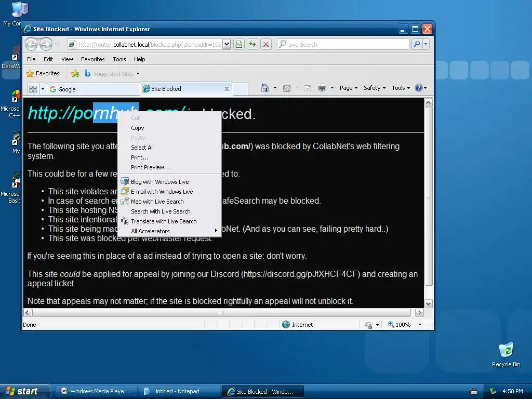This screenshot has height=399, width=532.
Task: Select Search with Live Search
Action: [x=169, y=211]
